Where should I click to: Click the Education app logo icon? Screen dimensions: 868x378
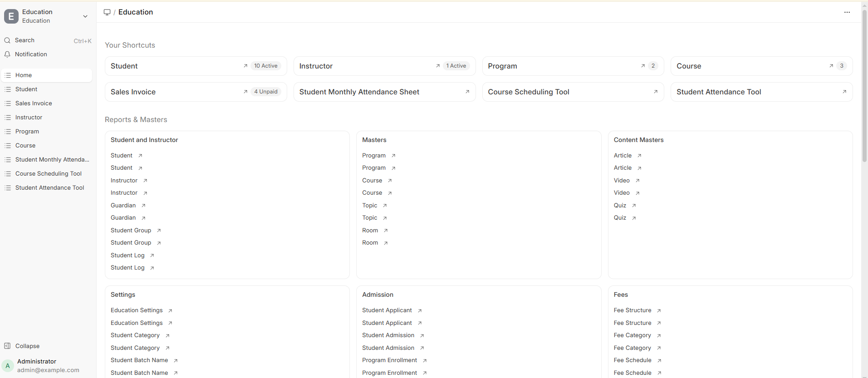pos(11,16)
